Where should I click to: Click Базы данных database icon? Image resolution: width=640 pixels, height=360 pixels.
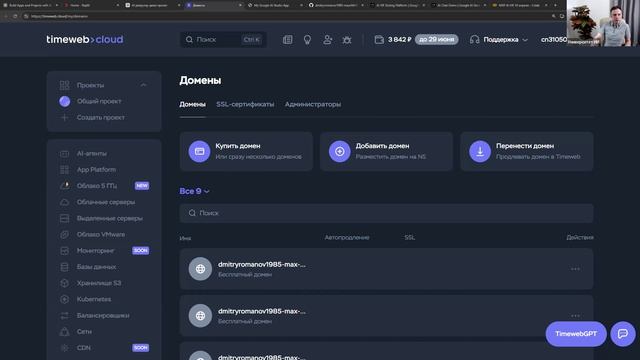[64, 267]
